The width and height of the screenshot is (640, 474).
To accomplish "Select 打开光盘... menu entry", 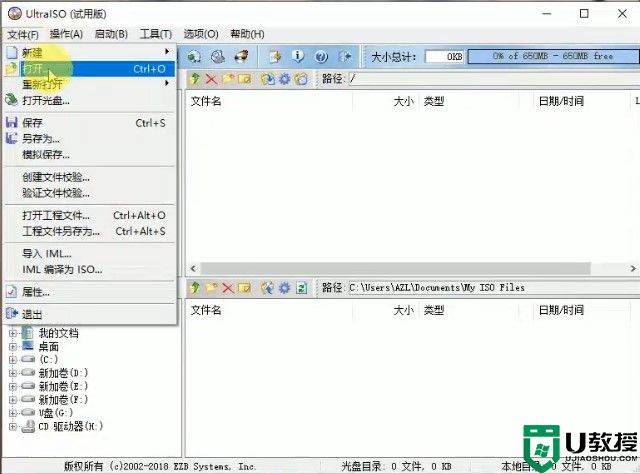I will pyautogui.click(x=90, y=100).
